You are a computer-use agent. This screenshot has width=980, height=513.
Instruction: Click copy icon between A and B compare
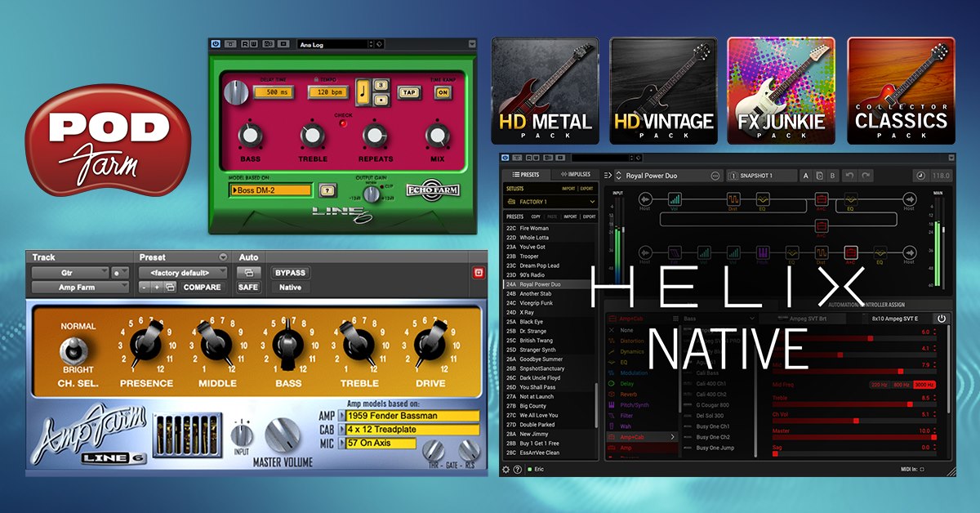819,176
